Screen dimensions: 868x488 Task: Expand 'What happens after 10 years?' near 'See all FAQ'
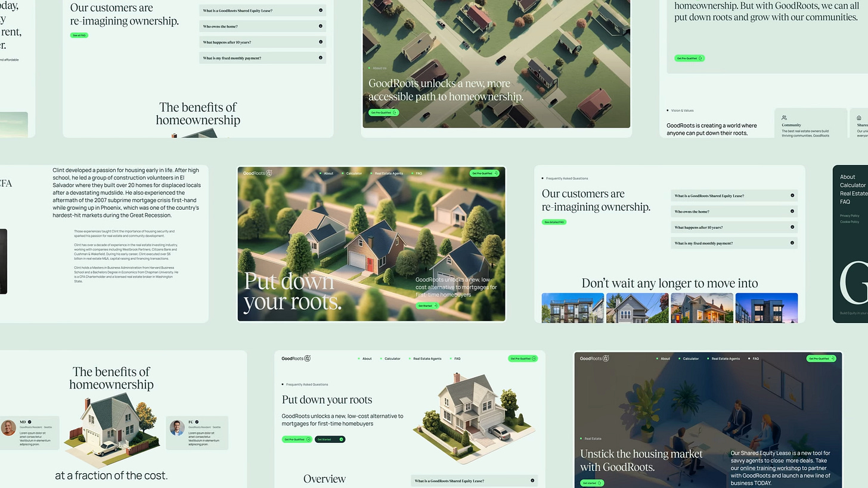coord(262,42)
